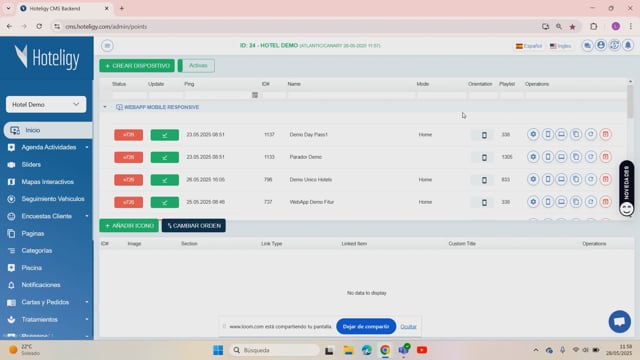Open the Windows Start menu
Viewport: 640px width, 360px height.
click(218, 350)
